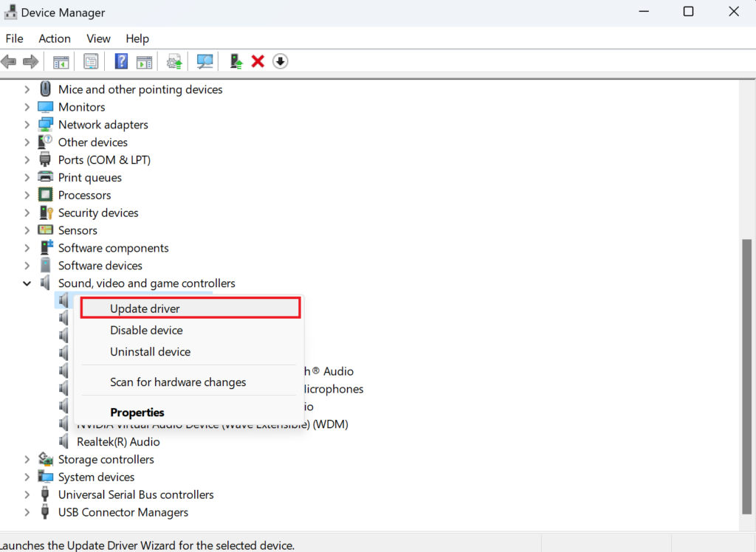The height and width of the screenshot is (552, 756).
Task: Click the Forward navigation arrow icon
Action: tap(30, 61)
